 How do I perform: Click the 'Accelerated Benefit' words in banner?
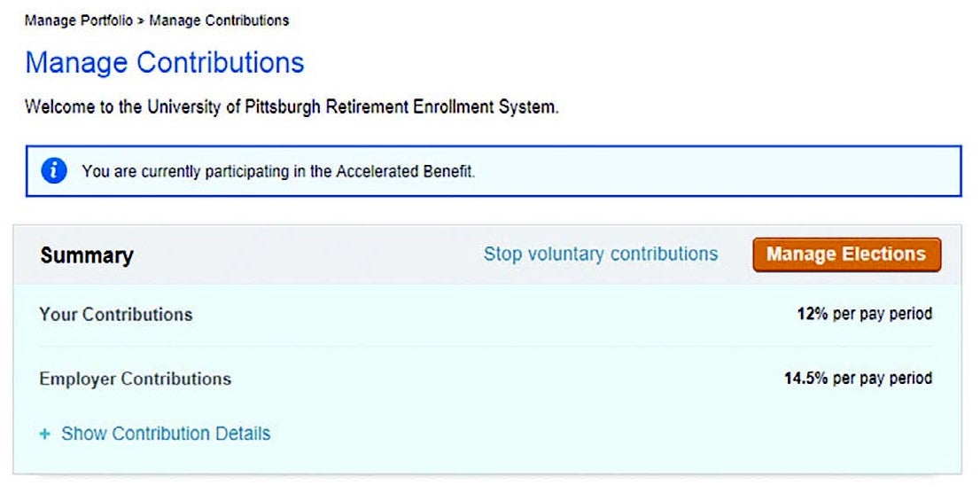point(405,171)
